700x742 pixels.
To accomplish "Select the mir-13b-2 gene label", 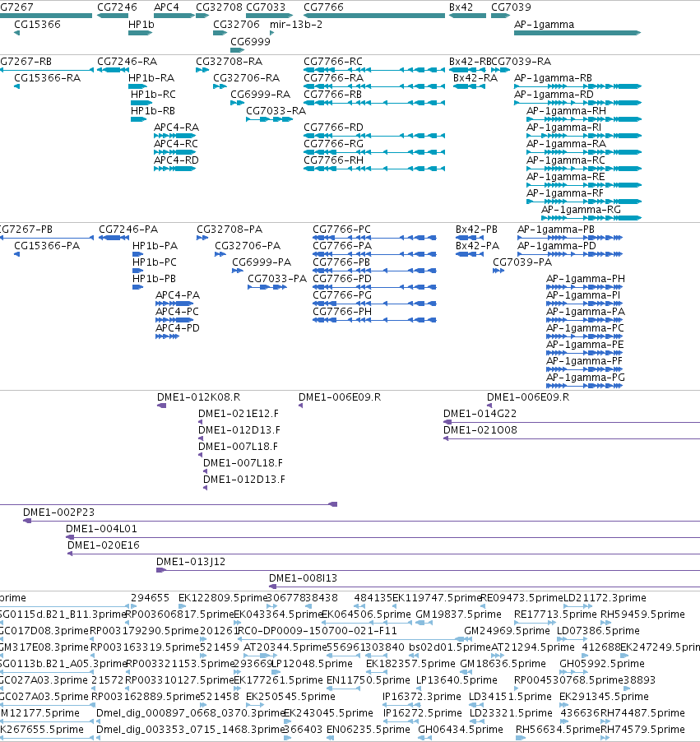I will pos(296,24).
